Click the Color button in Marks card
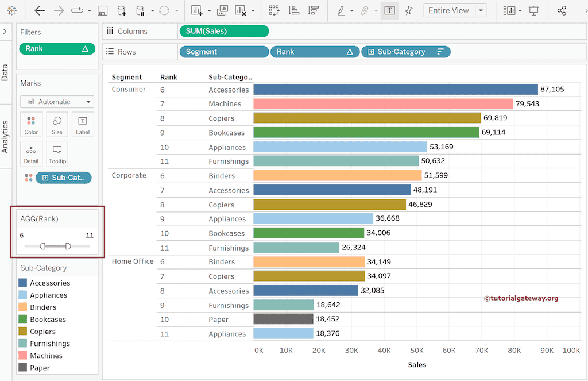588x381 pixels. pos(31,125)
